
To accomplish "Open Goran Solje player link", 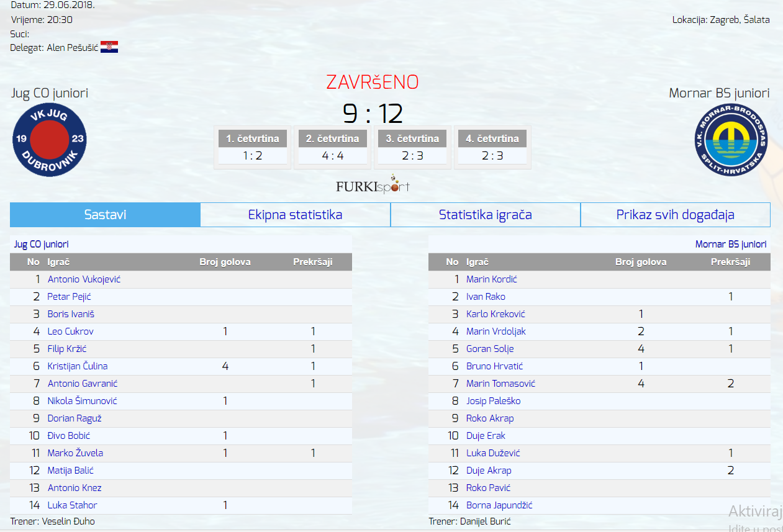I will pos(490,349).
